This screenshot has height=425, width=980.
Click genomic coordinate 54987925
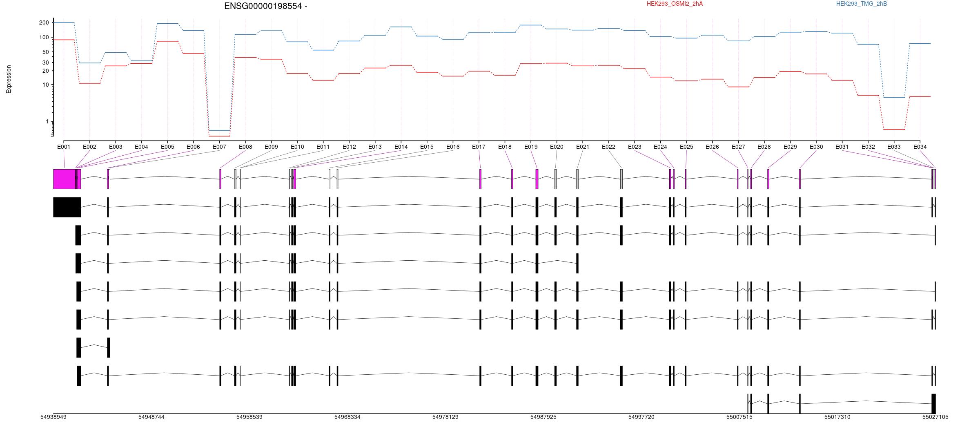[543, 417]
